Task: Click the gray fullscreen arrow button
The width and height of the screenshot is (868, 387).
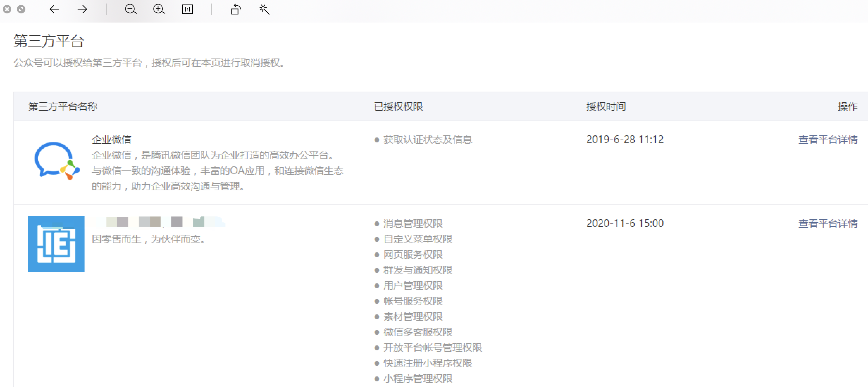Action: (x=21, y=10)
